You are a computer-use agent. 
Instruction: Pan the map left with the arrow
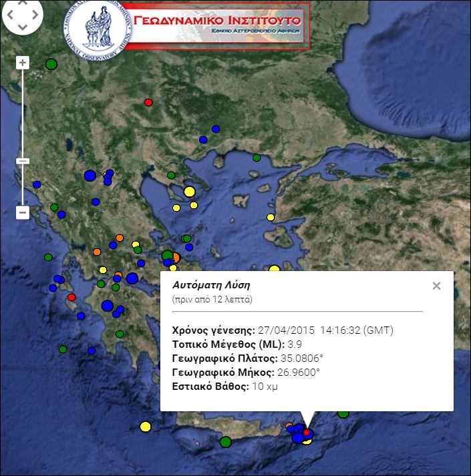(10, 15)
